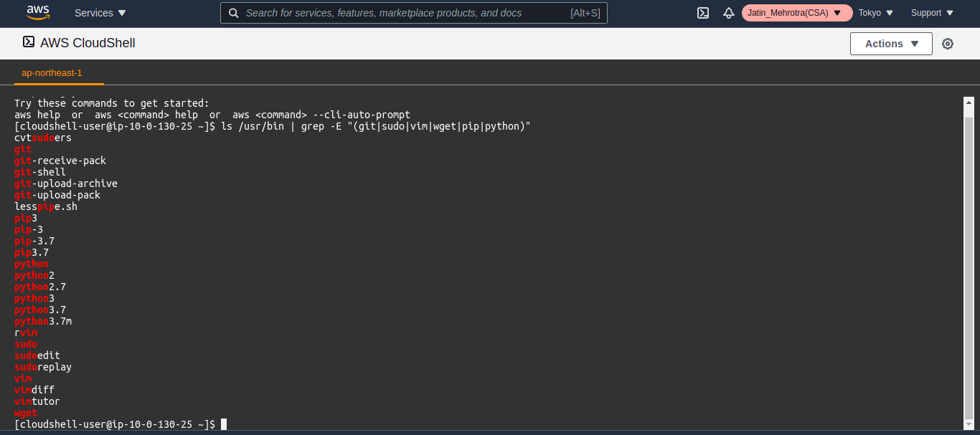Click the 'git-receive-pack' output line
This screenshot has height=435, width=980.
click(60, 161)
